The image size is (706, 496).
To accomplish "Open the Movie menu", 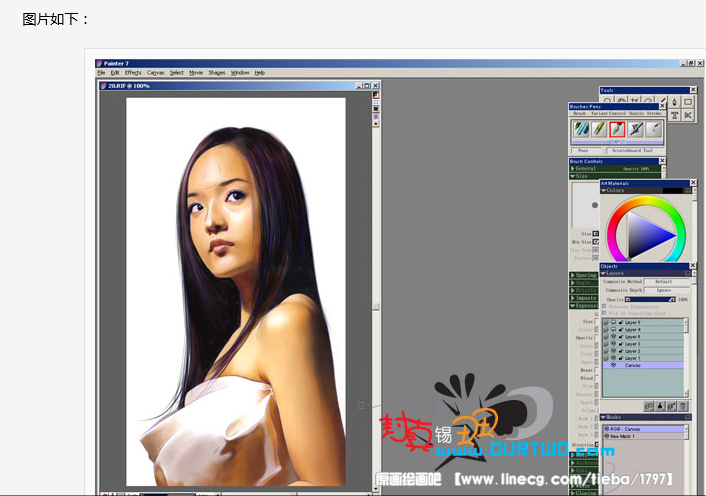I will click(196, 72).
